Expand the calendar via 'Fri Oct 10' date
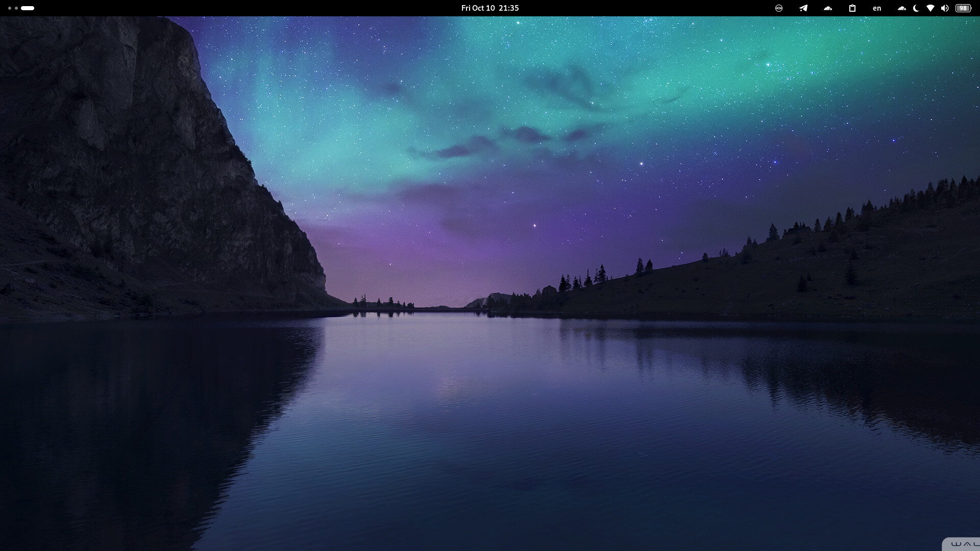Screen dimensions: 980x551 (478, 8)
